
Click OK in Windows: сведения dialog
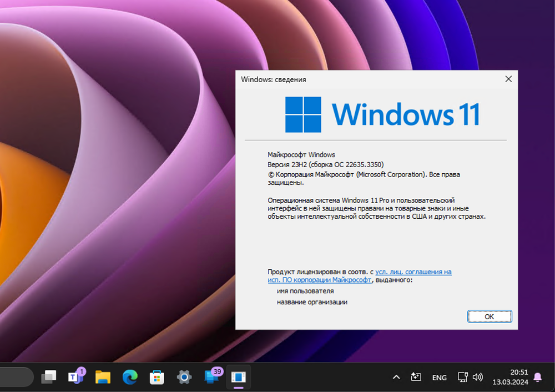click(489, 316)
